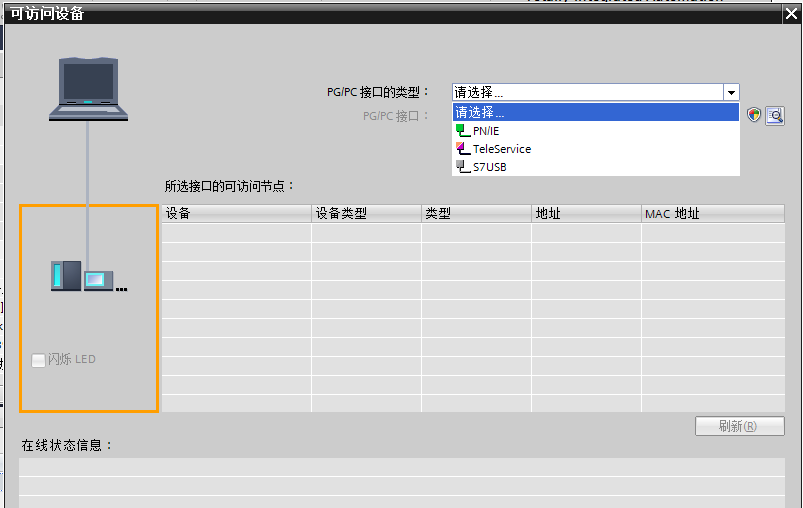Viewport: 803px width, 508px height.
Task: Click the 刷新(R) refresh button
Action: coord(739,426)
